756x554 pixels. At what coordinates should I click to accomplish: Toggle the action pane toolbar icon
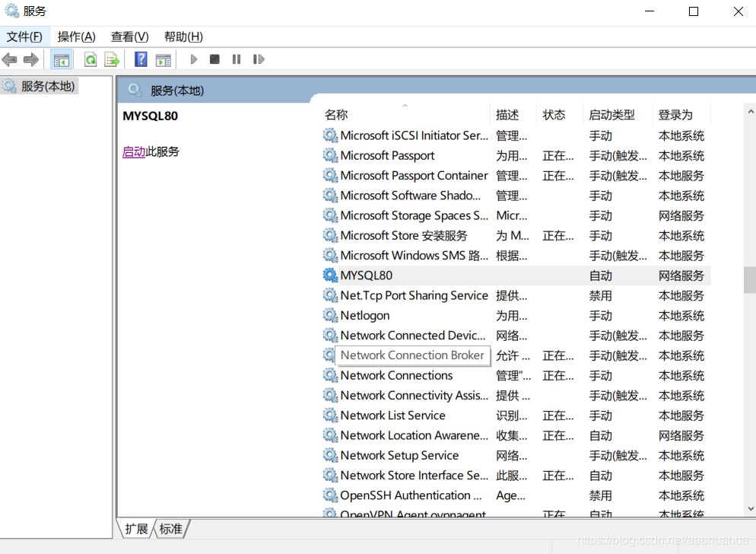164,60
